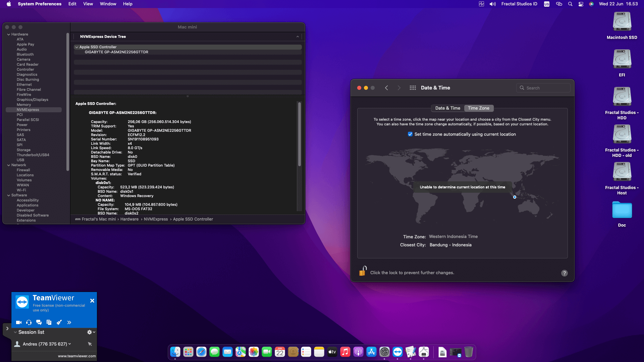This screenshot has height=362, width=644.
Task: Select Applications under Software
Action: coord(28,205)
